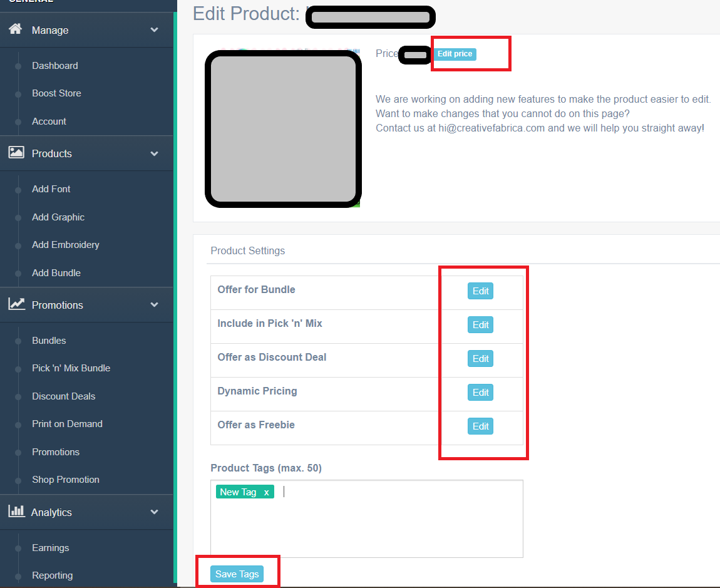This screenshot has width=720, height=588.
Task: Click the Dynamic Pricing label
Action: (x=257, y=391)
